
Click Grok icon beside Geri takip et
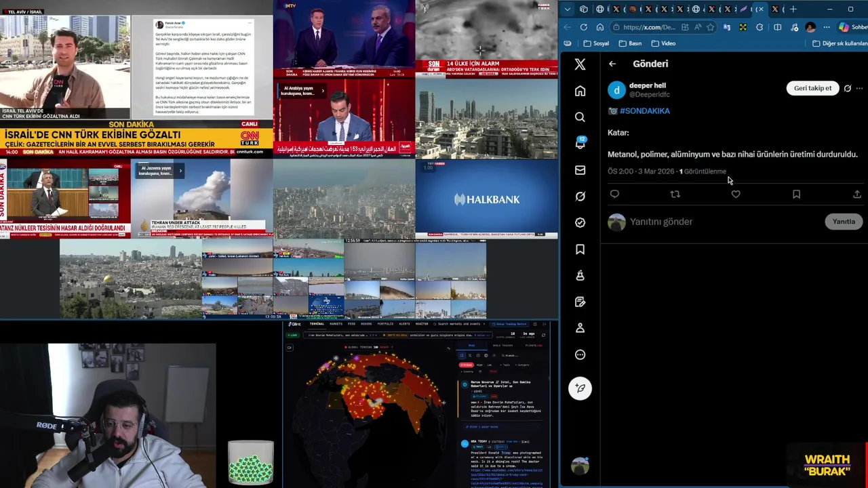click(848, 88)
